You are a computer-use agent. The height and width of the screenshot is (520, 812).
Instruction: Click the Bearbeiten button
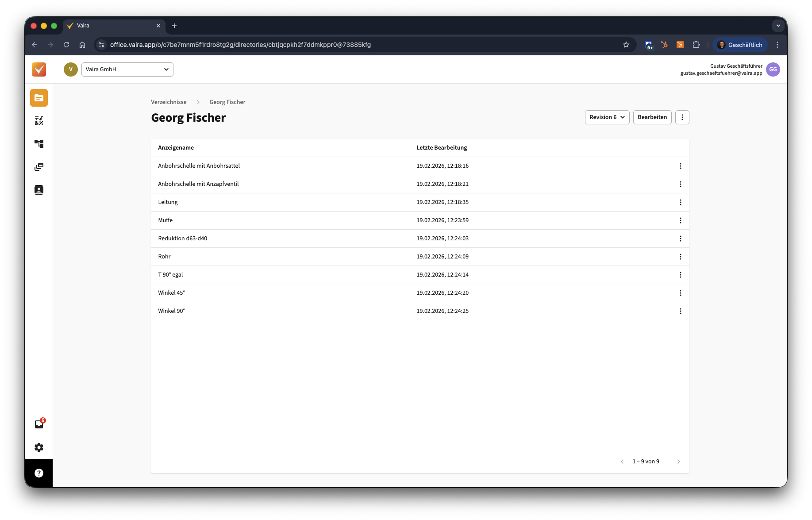pyautogui.click(x=652, y=117)
